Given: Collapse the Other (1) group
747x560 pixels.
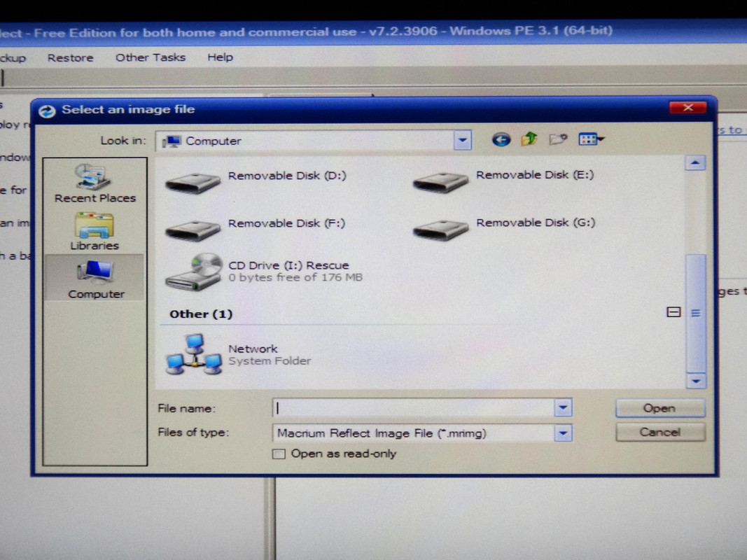Looking at the screenshot, I should 673,312.
